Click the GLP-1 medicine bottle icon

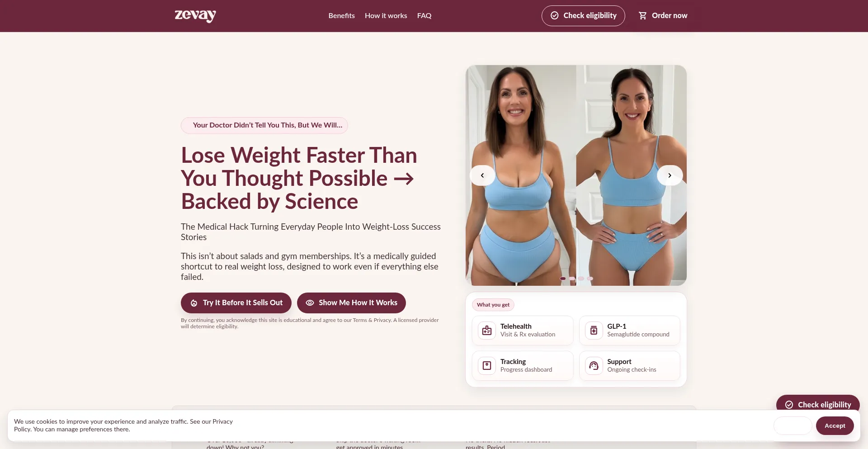(x=594, y=331)
